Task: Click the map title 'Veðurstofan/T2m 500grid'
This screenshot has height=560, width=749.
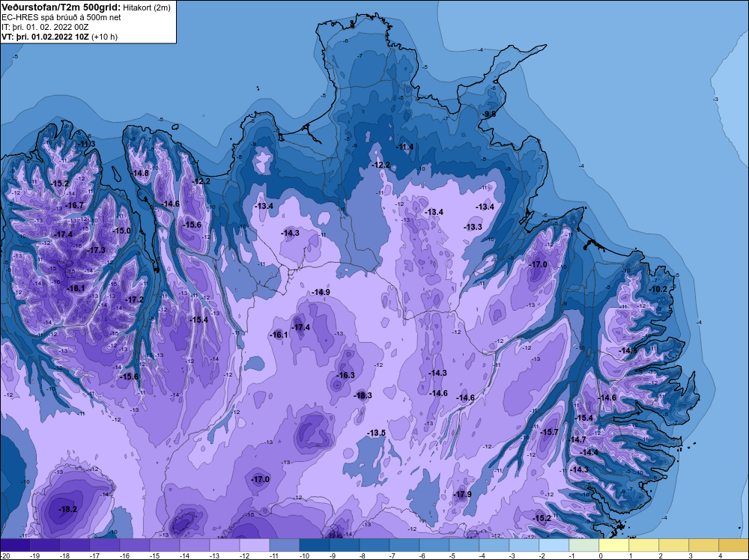Action: coord(58,7)
